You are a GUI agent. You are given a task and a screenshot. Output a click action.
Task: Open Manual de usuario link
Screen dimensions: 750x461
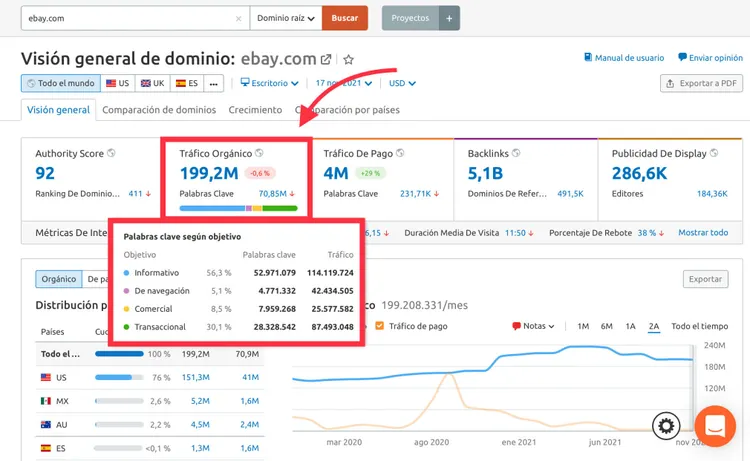(624, 57)
